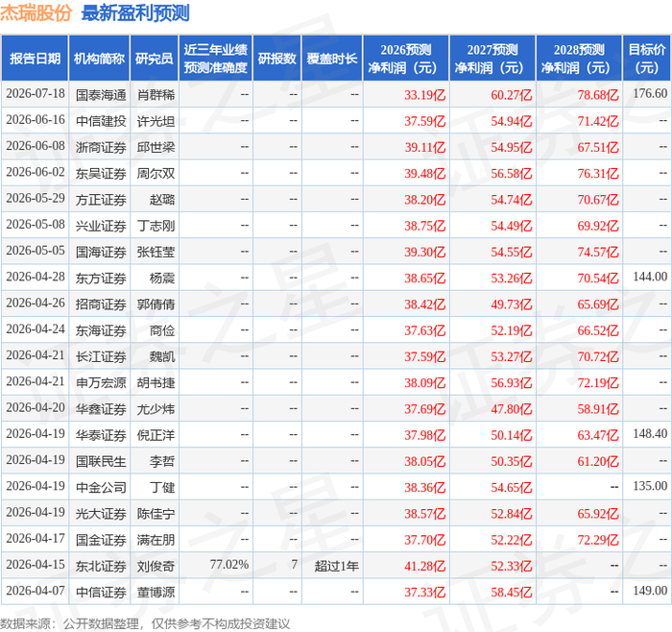
Task: Click the institution 招商证券
Action: point(101,304)
